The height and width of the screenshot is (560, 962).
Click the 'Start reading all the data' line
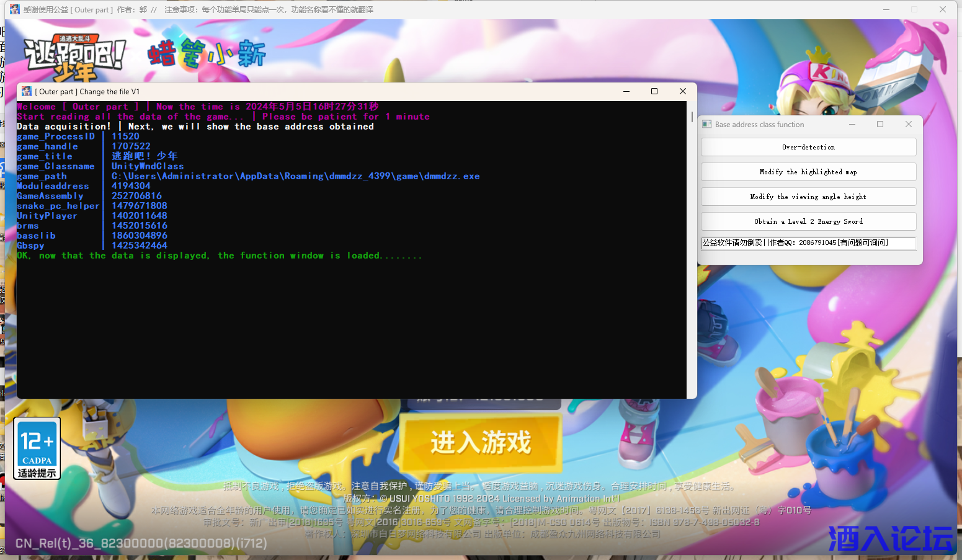tap(223, 117)
